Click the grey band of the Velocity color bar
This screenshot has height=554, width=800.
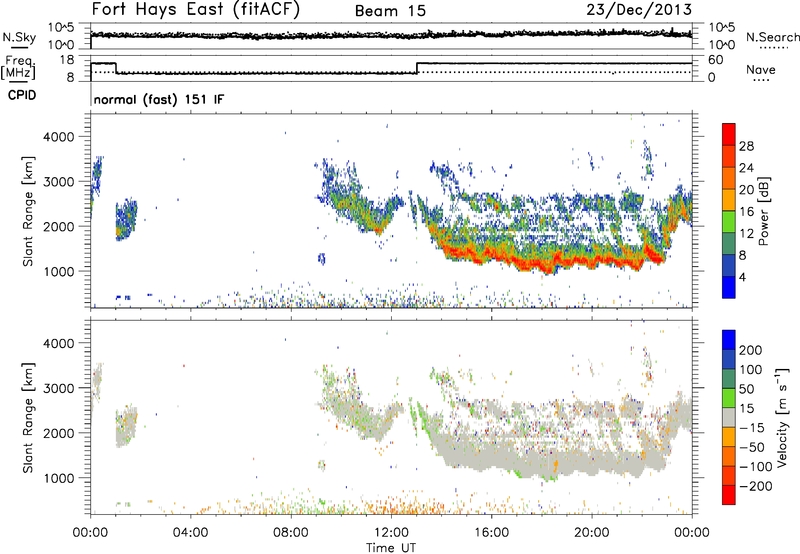(729, 418)
